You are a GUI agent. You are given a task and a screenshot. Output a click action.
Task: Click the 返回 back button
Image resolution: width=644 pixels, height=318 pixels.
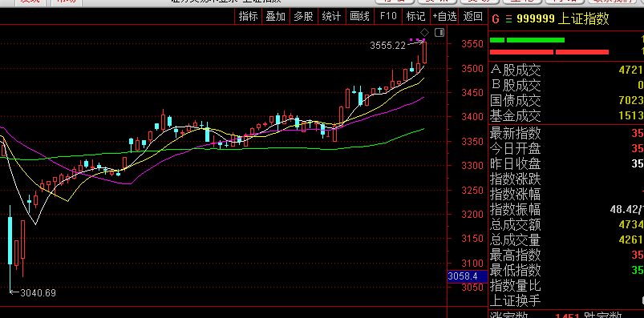[x=472, y=16]
